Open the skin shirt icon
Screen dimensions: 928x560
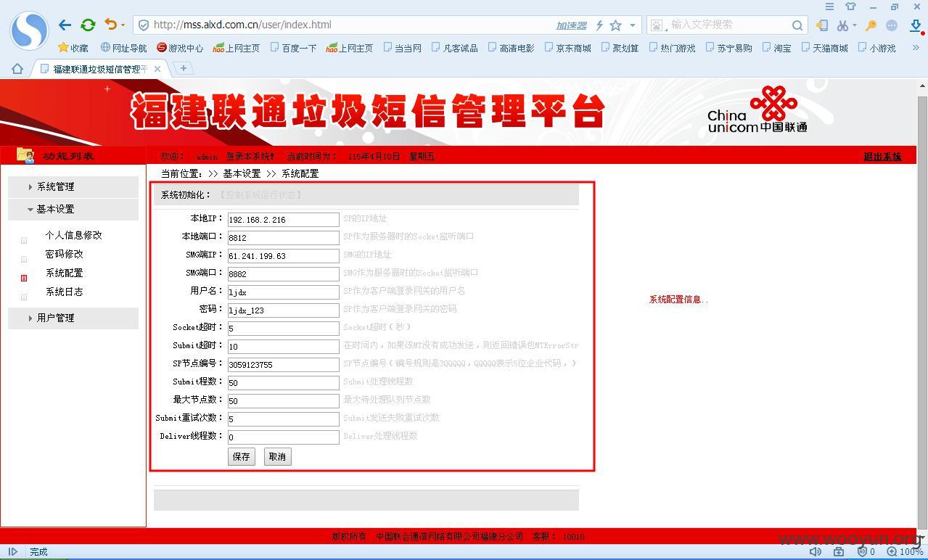point(850,7)
